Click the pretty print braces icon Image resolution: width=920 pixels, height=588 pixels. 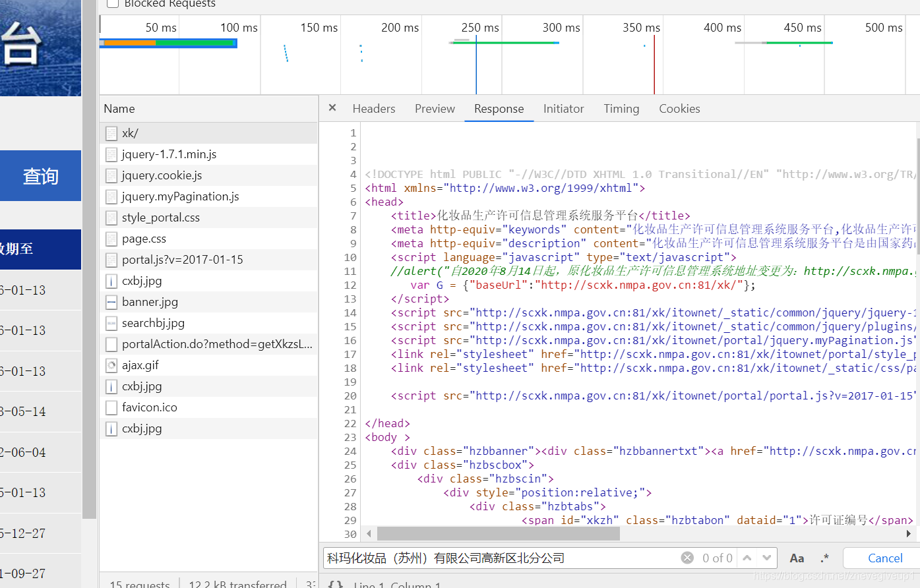tap(335, 584)
